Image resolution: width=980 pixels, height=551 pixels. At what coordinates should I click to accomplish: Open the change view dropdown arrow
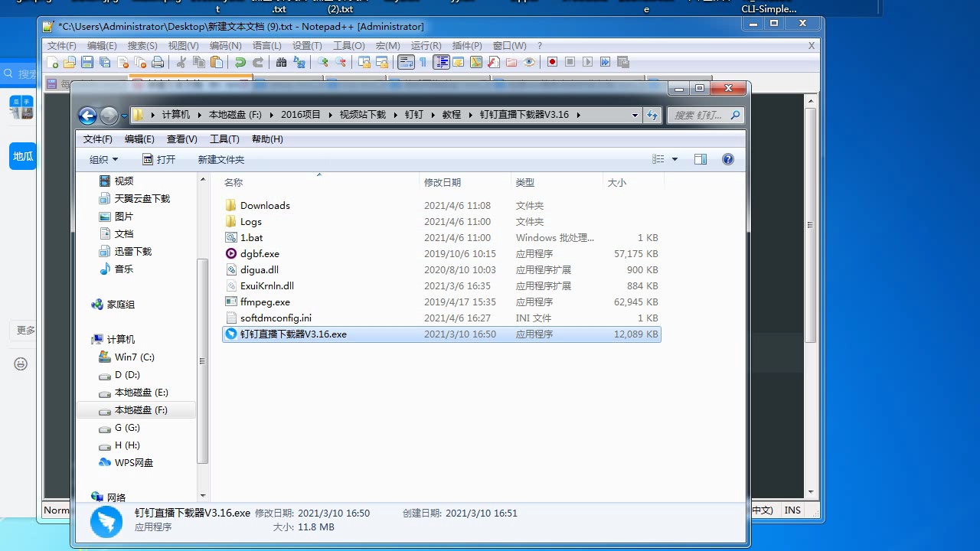point(675,159)
